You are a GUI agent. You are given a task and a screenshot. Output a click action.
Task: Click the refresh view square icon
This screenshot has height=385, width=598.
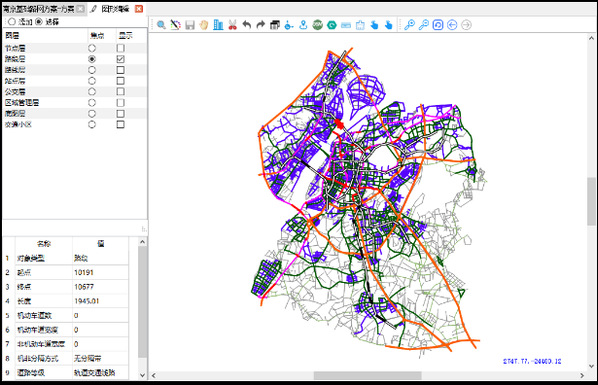coord(438,25)
